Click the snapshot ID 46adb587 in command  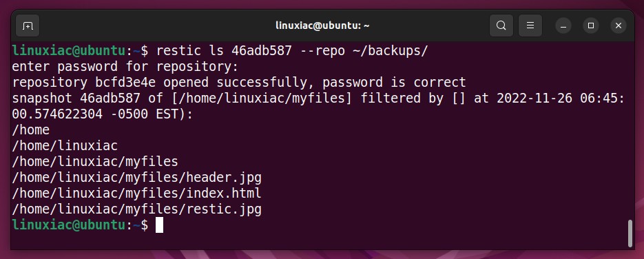point(261,51)
